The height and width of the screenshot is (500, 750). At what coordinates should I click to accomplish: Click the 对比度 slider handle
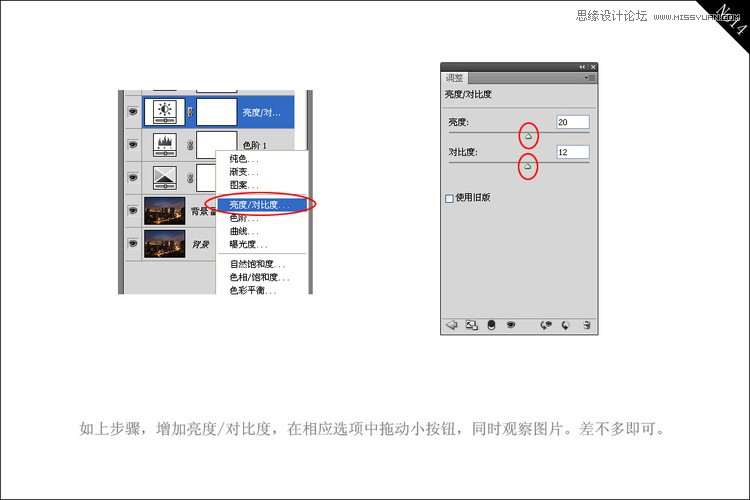528,167
